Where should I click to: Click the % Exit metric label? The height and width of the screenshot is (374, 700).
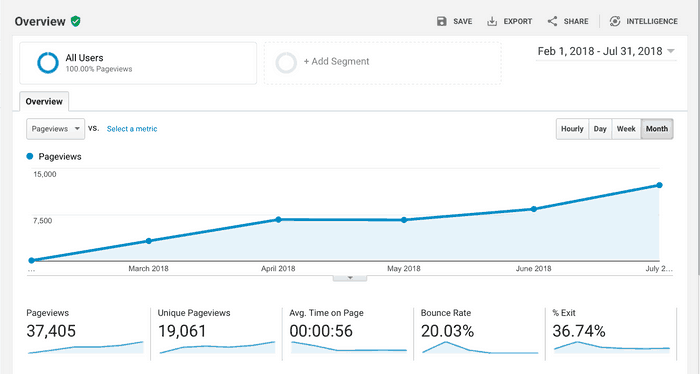coord(564,313)
